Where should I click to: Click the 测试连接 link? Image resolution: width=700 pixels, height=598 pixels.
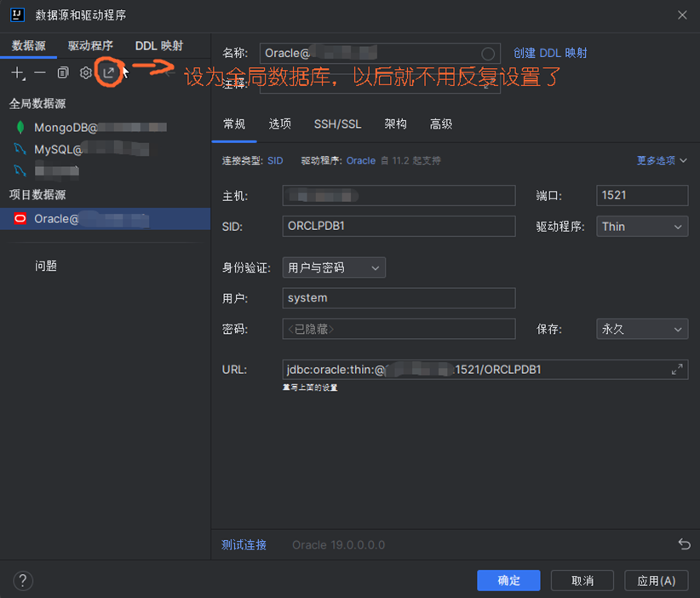[x=244, y=544]
